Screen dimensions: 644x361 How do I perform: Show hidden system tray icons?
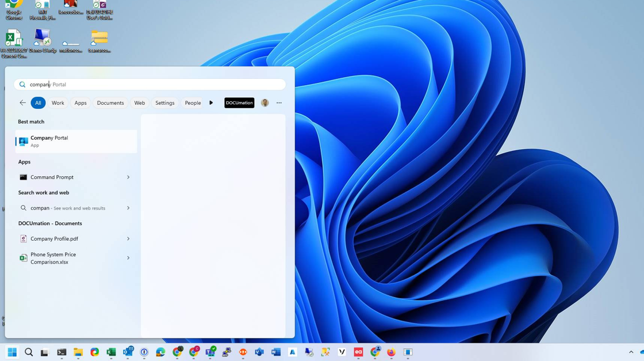(631, 352)
